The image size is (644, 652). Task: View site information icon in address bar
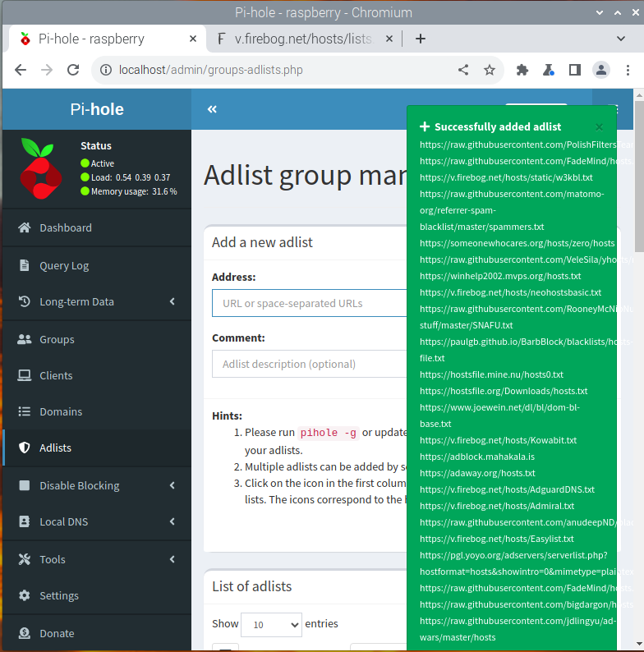coord(106,70)
